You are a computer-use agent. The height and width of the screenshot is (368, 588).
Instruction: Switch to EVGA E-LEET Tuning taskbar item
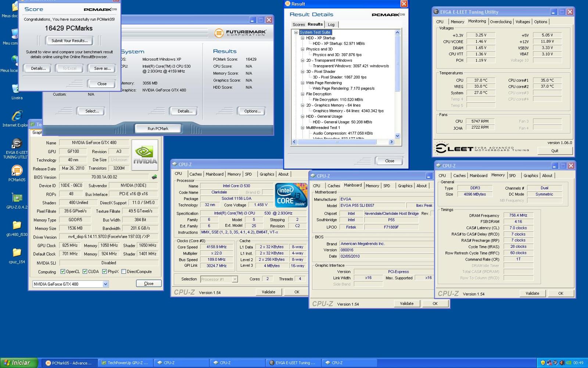pos(293,363)
